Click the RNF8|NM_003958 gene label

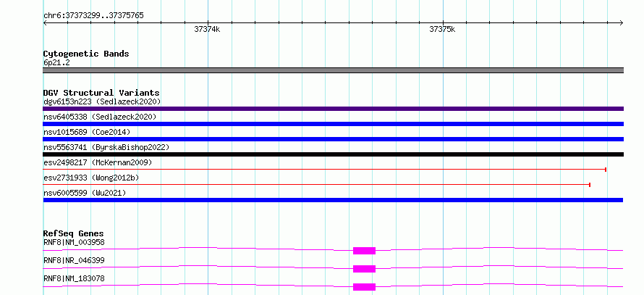[74, 242]
